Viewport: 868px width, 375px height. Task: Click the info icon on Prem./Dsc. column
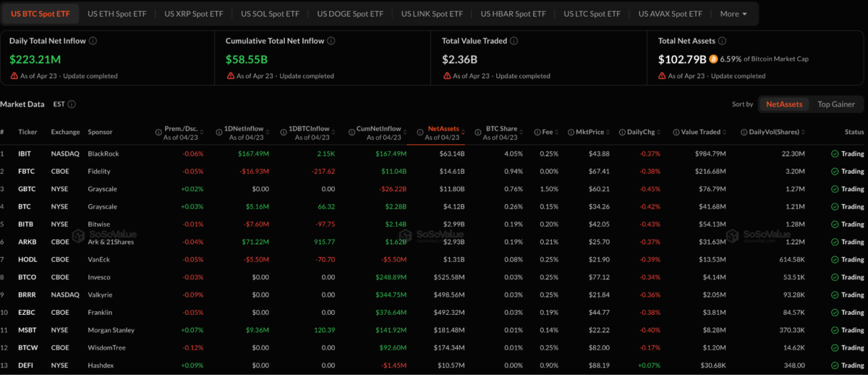pyautogui.click(x=158, y=132)
